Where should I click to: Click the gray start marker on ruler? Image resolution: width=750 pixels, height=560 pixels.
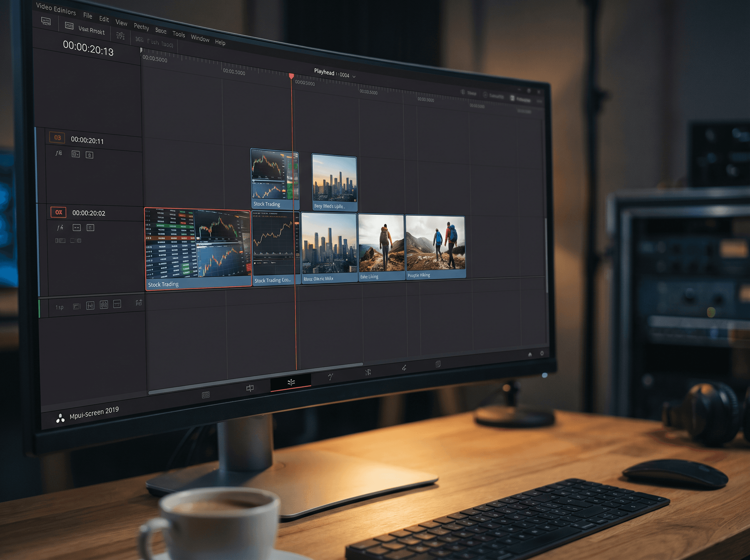(x=141, y=50)
